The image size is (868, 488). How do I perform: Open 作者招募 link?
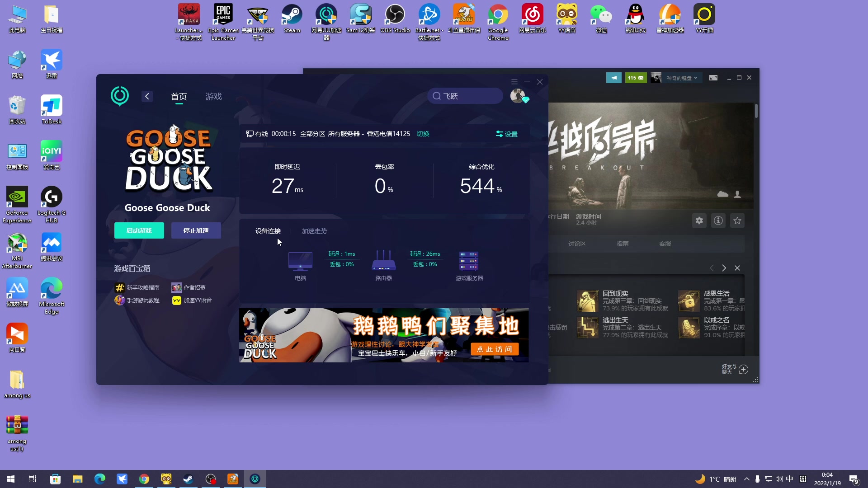pyautogui.click(x=189, y=288)
